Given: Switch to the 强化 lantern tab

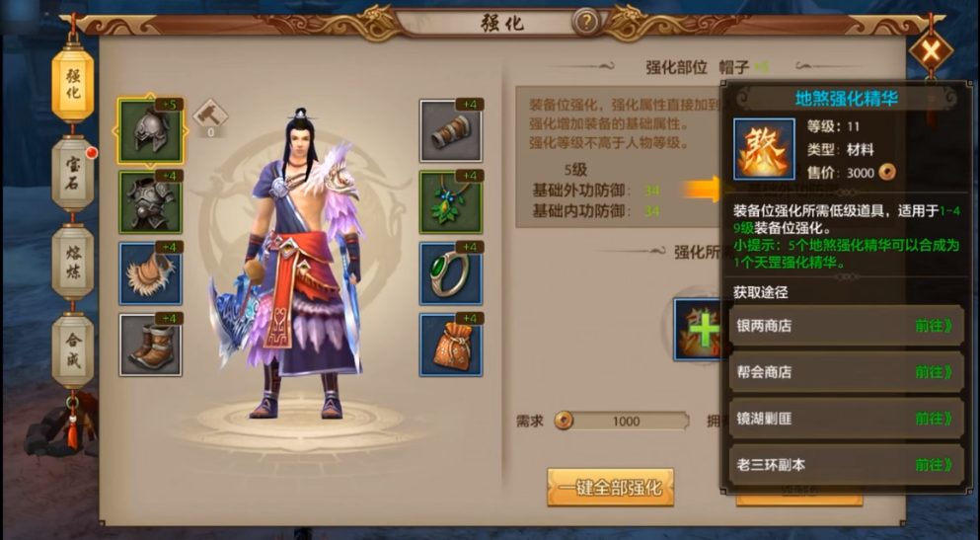Looking at the screenshot, I should coord(73,84).
